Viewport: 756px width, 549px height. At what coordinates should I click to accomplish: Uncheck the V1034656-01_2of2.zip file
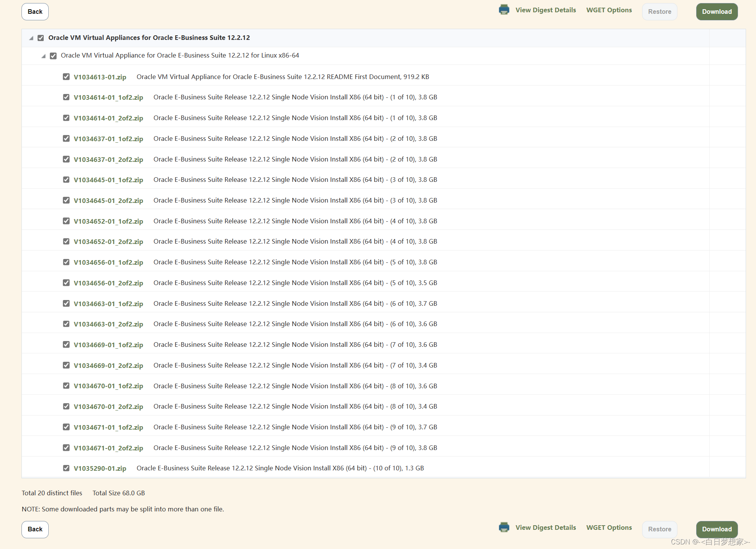[66, 283]
